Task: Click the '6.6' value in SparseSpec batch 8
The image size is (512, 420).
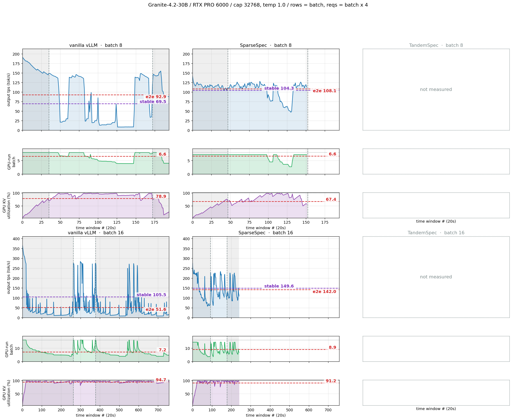Action: pyautogui.click(x=332, y=154)
